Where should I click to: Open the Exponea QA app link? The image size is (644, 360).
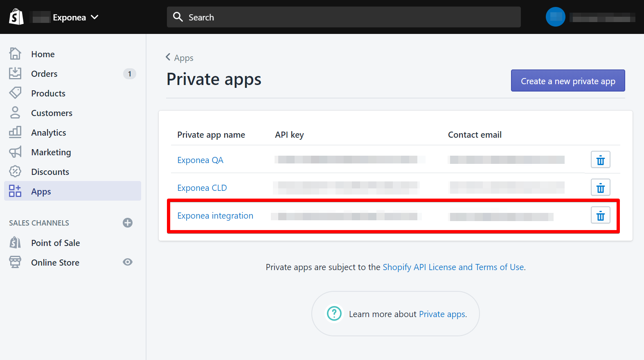point(200,160)
